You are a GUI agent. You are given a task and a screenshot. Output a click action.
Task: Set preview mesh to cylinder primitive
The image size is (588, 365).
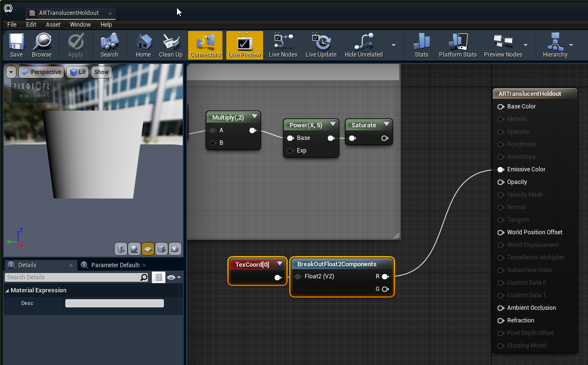121,249
